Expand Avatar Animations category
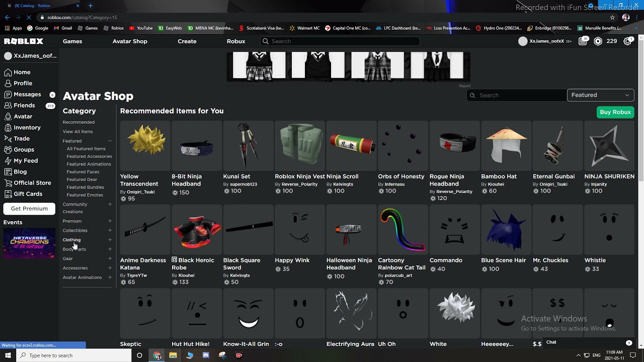 click(x=110, y=278)
